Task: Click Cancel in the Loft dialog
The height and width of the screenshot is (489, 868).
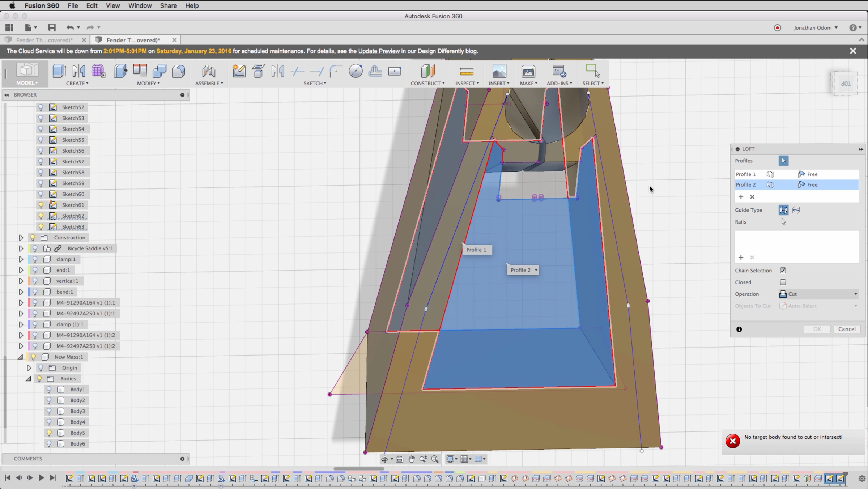Action: click(847, 329)
